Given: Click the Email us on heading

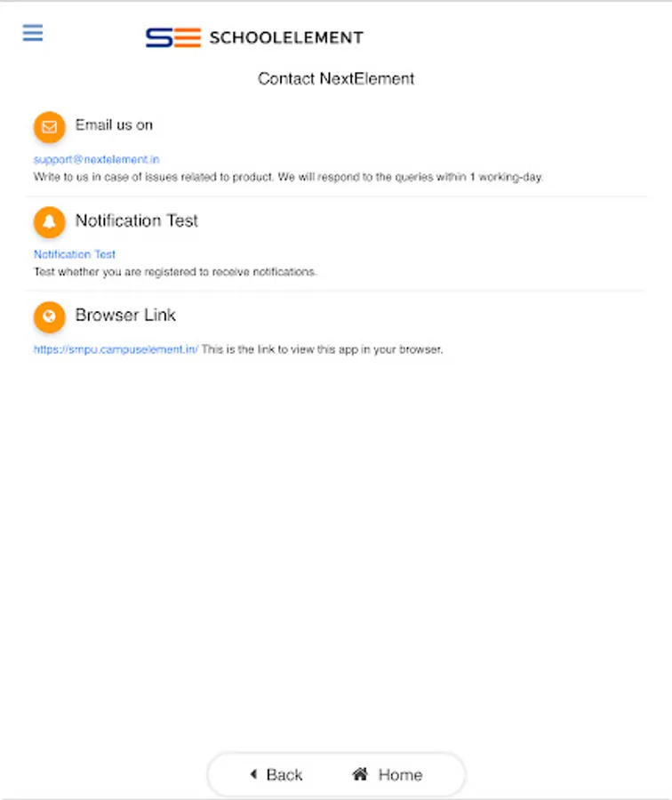Looking at the screenshot, I should (114, 125).
